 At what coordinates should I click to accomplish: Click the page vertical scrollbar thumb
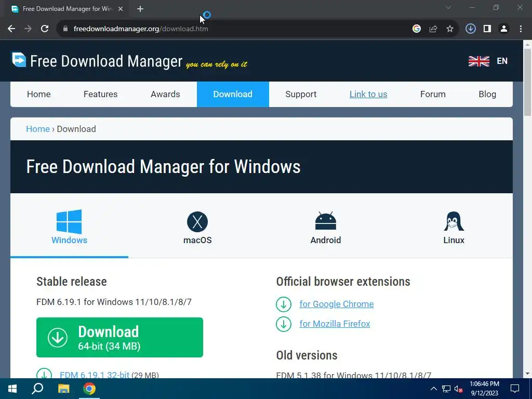[527, 83]
